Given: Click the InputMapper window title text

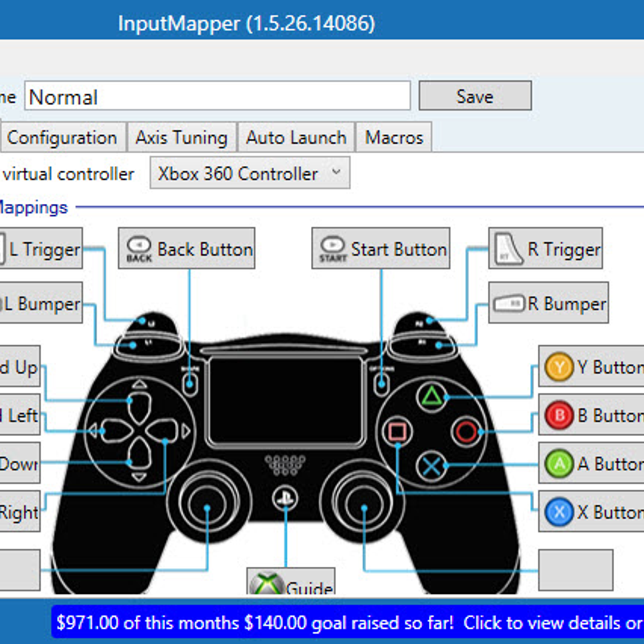Looking at the screenshot, I should pos(246,23).
